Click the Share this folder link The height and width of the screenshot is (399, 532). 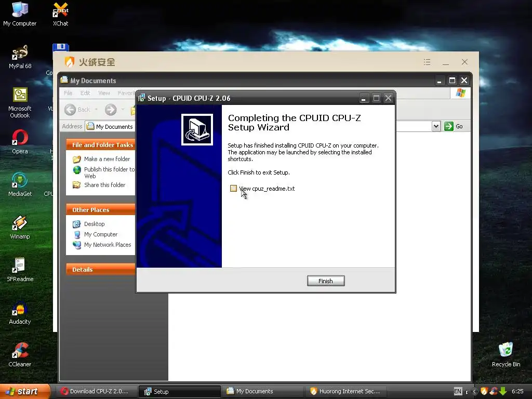pyautogui.click(x=104, y=185)
